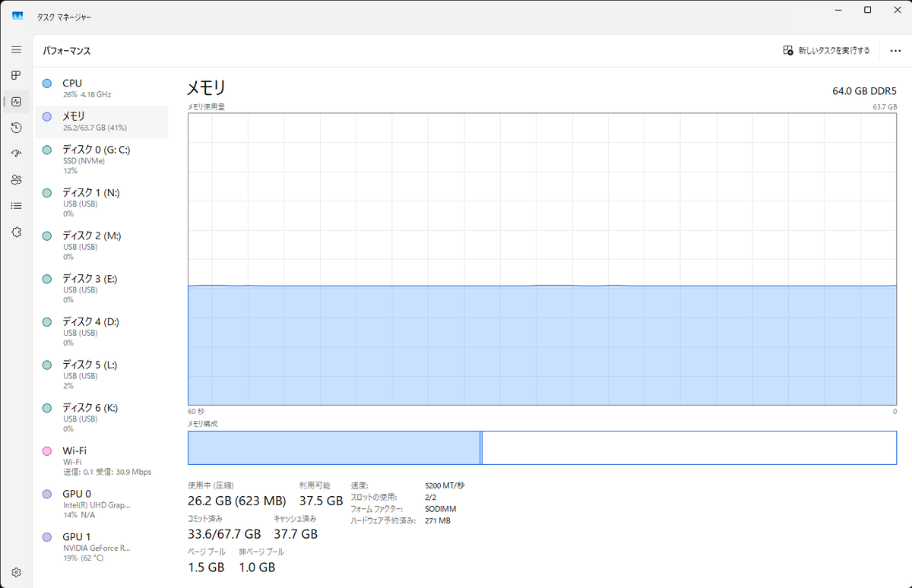Viewport: 912px width, 588px height.
Task: Click the 64.0 GB DDR5 label
Action: (x=864, y=91)
